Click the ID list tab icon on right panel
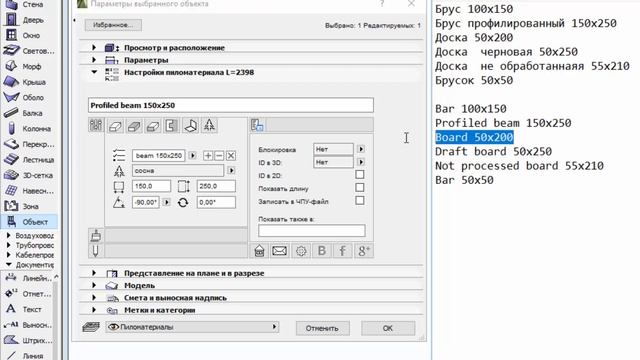The width and height of the screenshot is (640, 360). [x=257, y=125]
